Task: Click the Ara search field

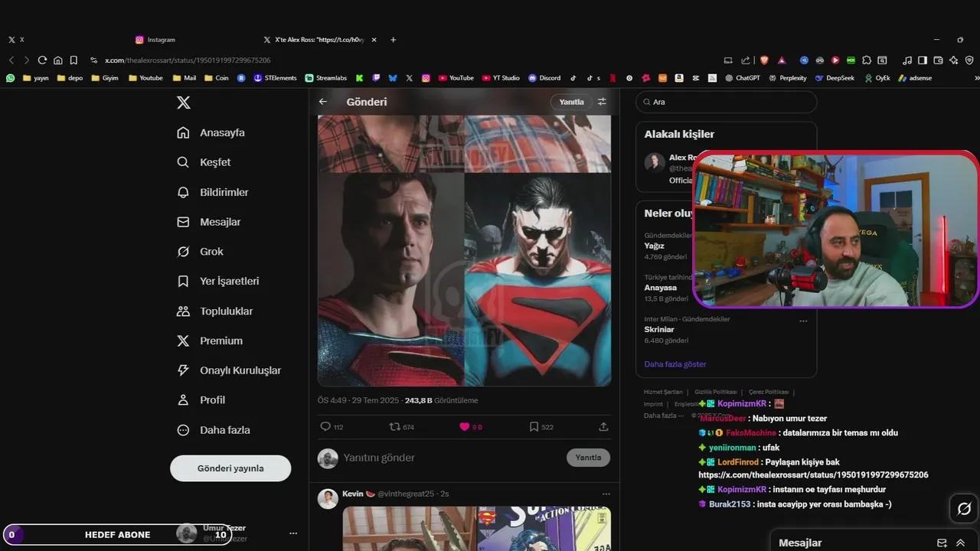Action: (727, 102)
